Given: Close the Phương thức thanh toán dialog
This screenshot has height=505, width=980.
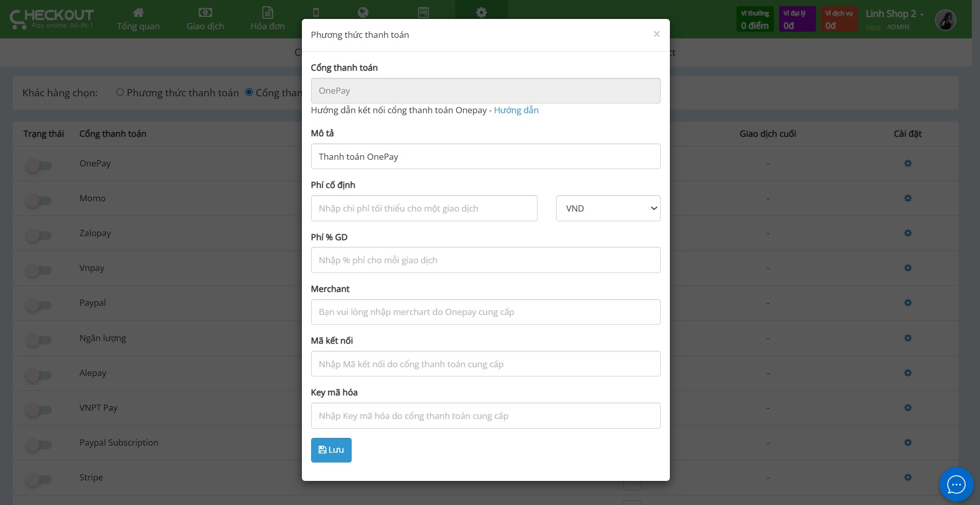Looking at the screenshot, I should [x=657, y=34].
